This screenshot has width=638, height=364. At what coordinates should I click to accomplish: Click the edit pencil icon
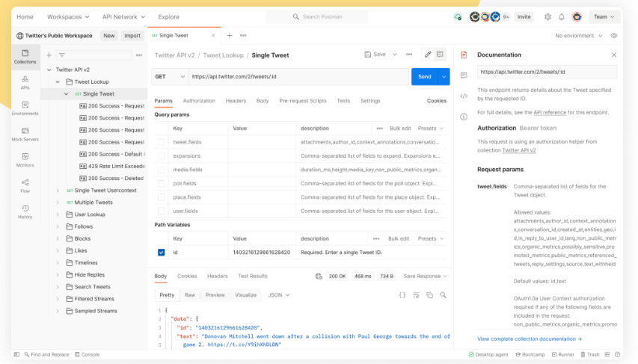428,55
